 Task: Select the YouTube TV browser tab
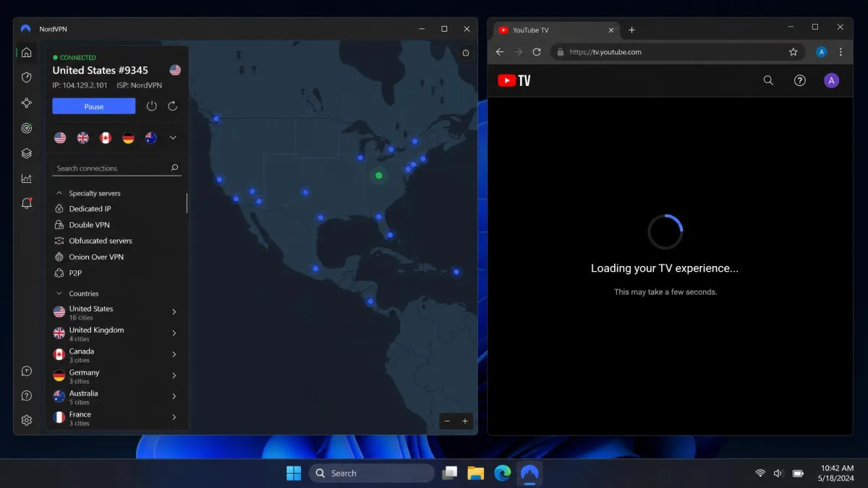(x=556, y=30)
